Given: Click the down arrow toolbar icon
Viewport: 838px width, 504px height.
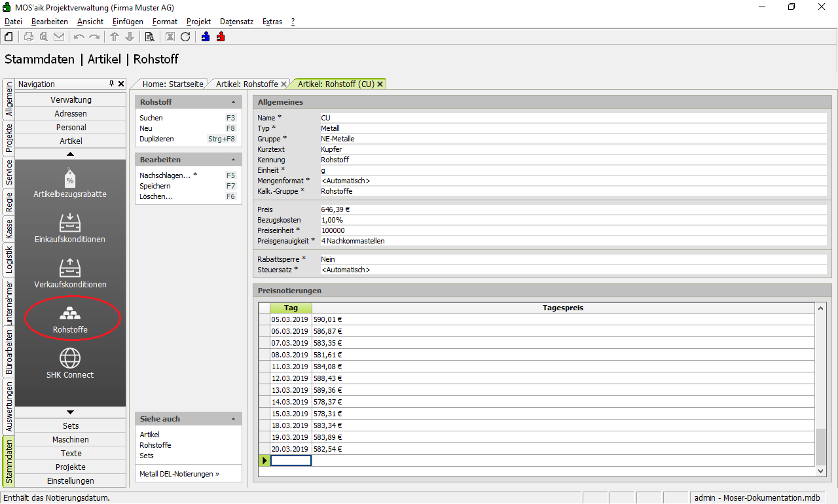Looking at the screenshot, I should [130, 37].
